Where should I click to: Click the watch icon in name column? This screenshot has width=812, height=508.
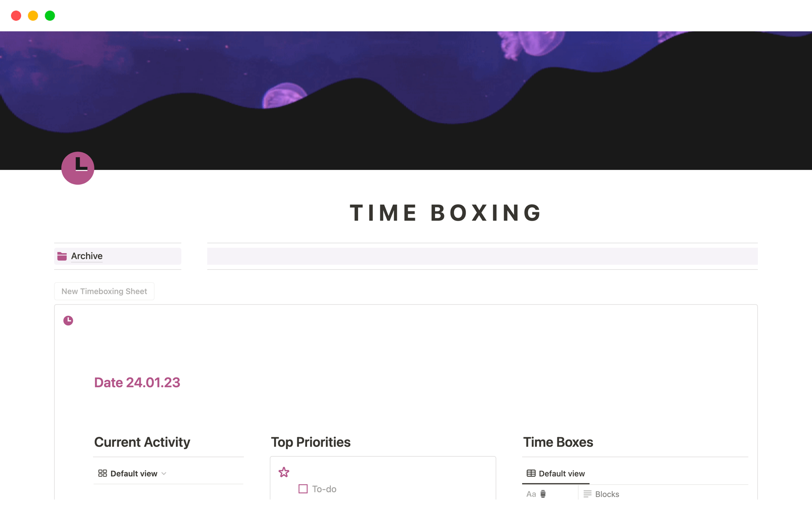coord(543,494)
